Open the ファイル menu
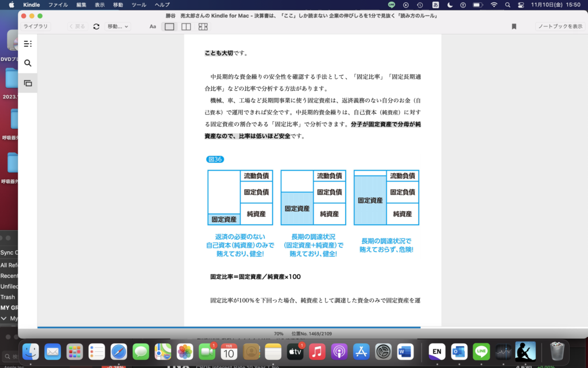Image resolution: width=588 pixels, height=368 pixels. coord(57,5)
